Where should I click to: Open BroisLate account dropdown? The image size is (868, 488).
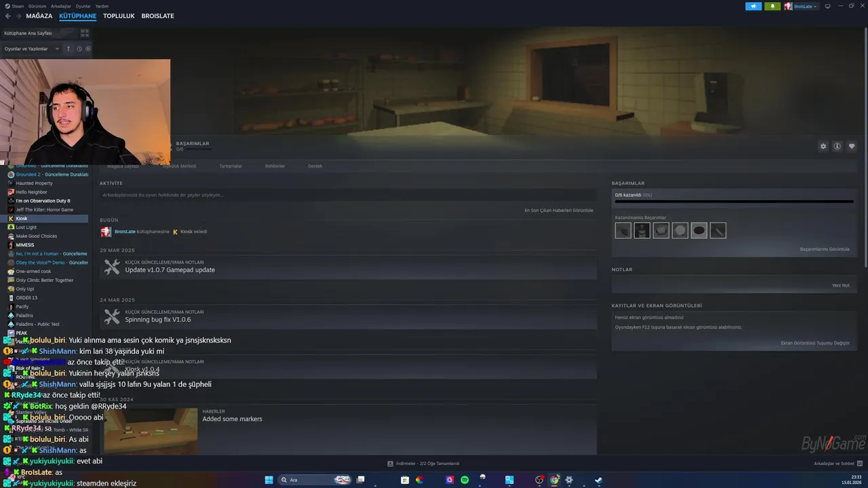[801, 6]
